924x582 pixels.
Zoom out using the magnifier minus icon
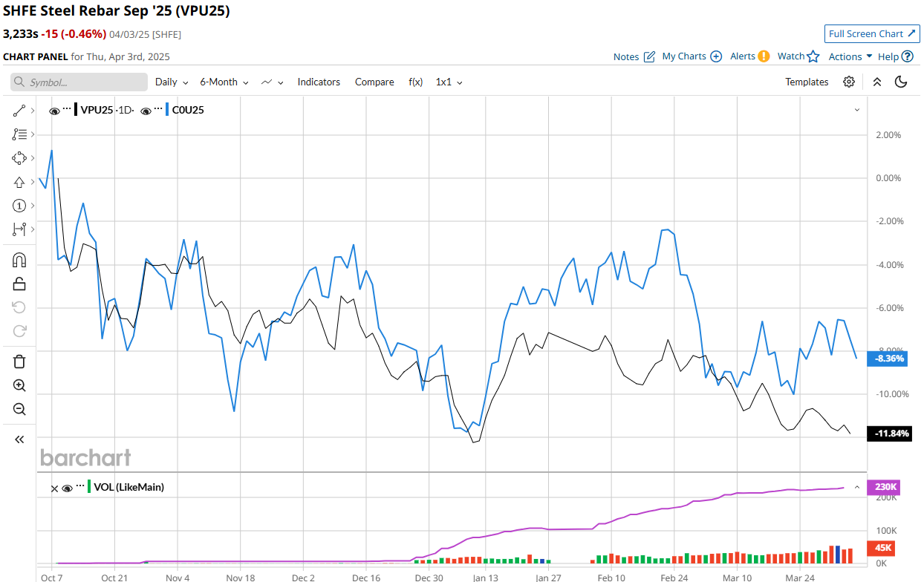coord(19,409)
